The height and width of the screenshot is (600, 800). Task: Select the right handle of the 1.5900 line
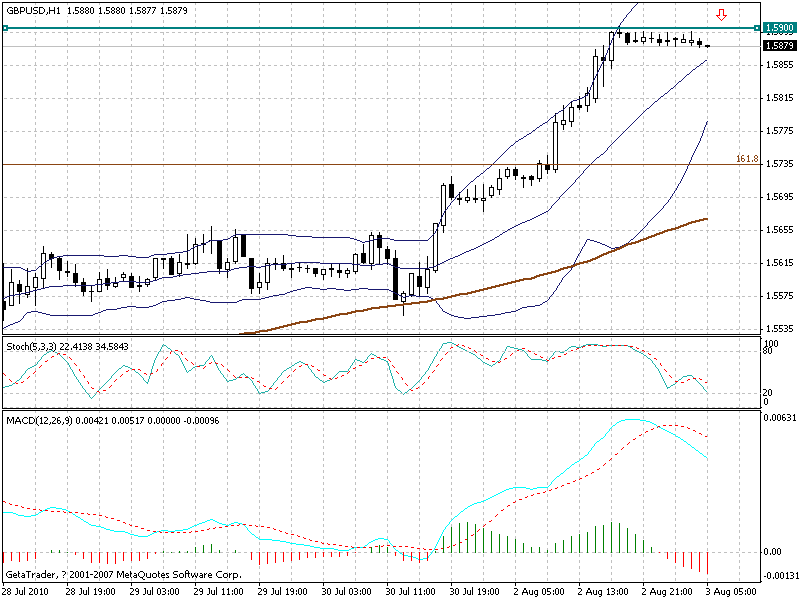[x=757, y=28]
